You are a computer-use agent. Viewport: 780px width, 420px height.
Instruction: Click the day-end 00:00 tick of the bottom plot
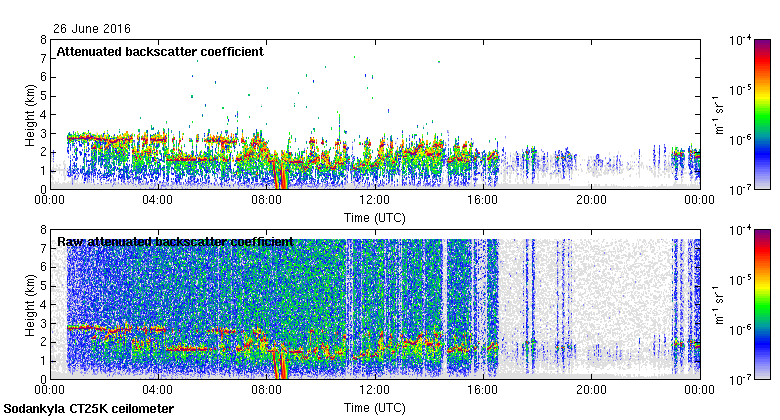[x=699, y=390]
